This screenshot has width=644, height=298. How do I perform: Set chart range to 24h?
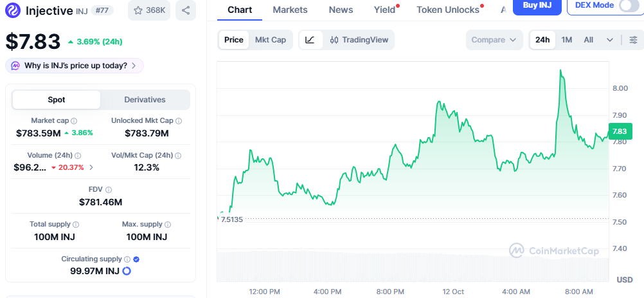point(542,40)
